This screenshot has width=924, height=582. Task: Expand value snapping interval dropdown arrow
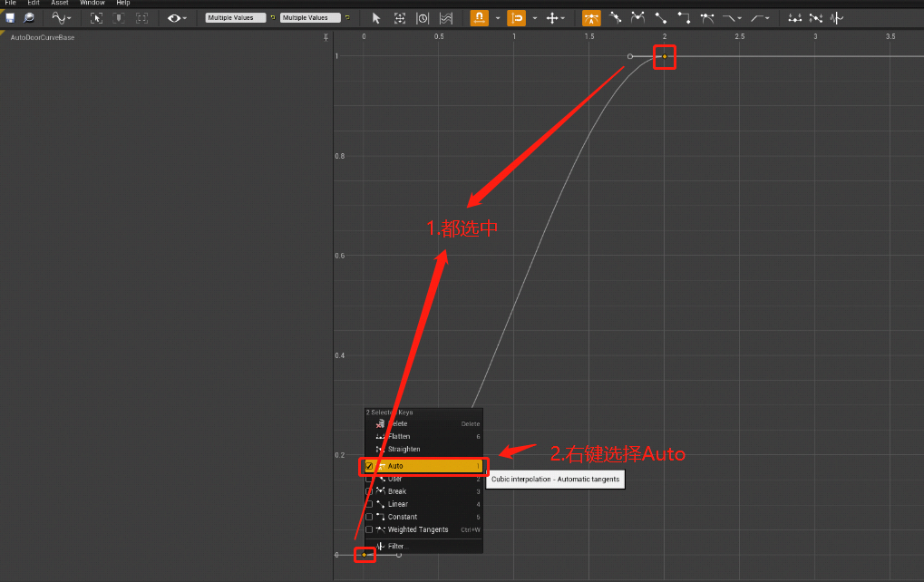click(x=535, y=18)
